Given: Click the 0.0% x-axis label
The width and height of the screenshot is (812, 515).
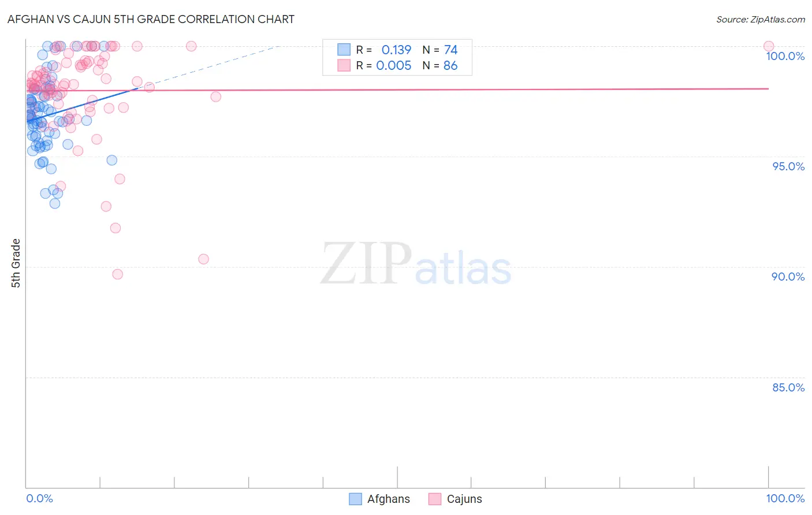Looking at the screenshot, I should [40, 498].
